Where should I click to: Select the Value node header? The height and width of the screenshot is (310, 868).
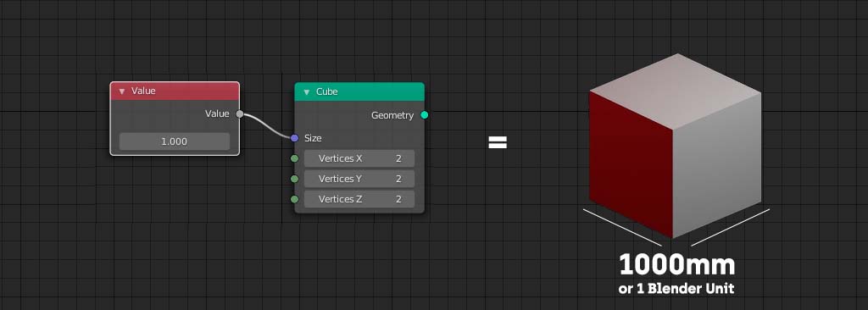[175, 91]
